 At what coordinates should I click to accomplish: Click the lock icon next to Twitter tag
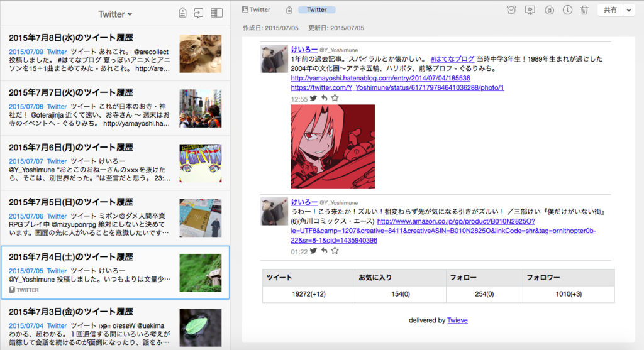289,9
